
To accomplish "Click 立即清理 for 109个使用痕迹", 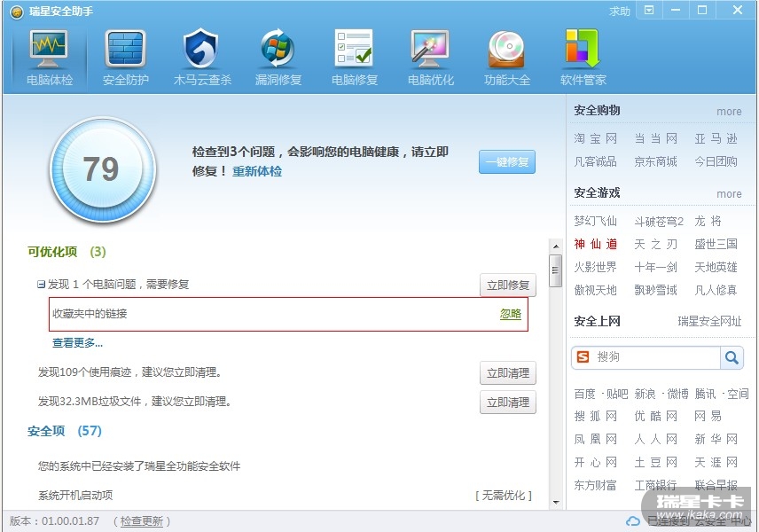I will tap(508, 373).
